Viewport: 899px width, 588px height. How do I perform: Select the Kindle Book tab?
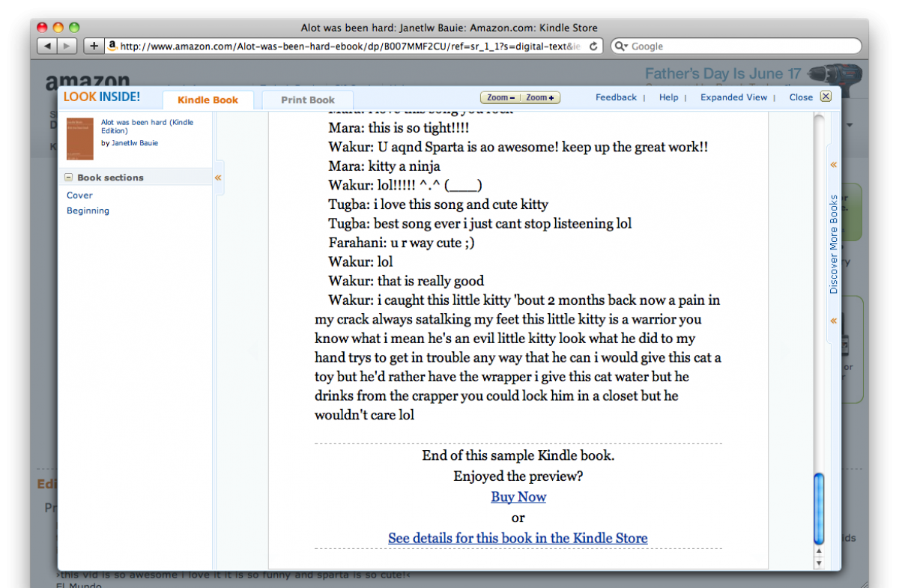click(208, 100)
